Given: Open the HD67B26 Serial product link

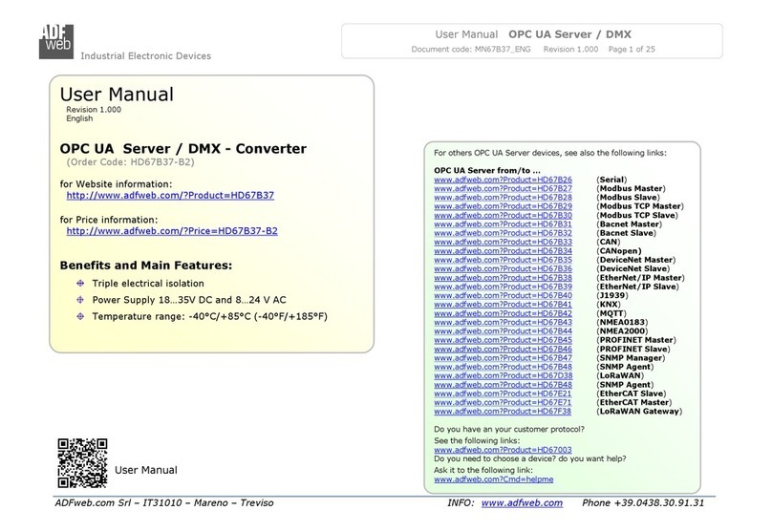Looking at the screenshot, I should pos(503,180).
